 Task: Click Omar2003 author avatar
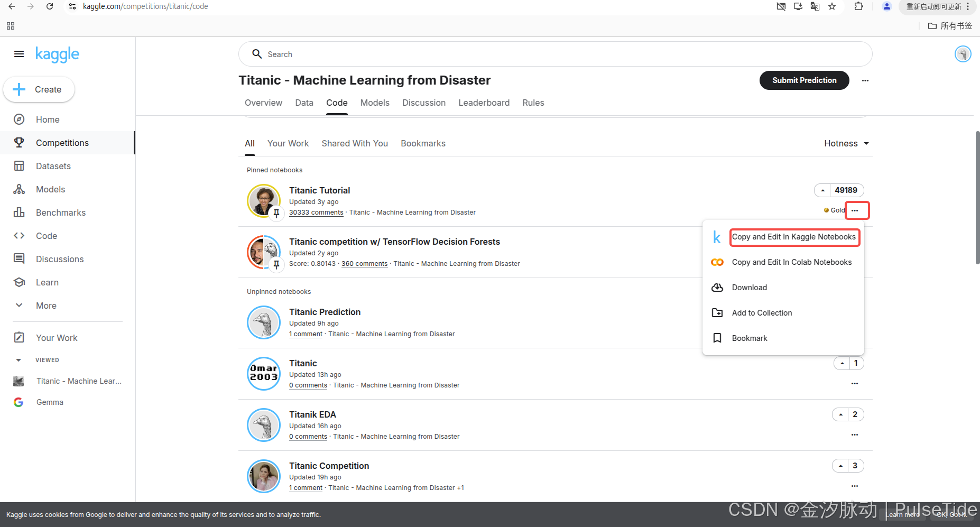[x=264, y=374]
